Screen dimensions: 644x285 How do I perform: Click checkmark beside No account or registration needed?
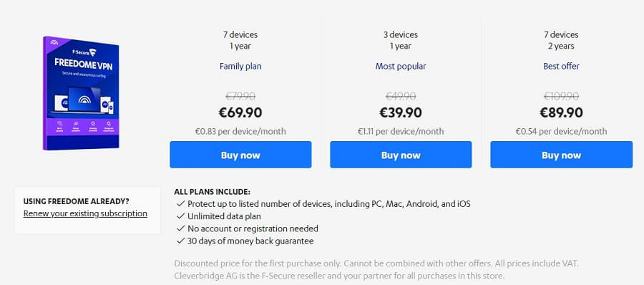point(180,228)
